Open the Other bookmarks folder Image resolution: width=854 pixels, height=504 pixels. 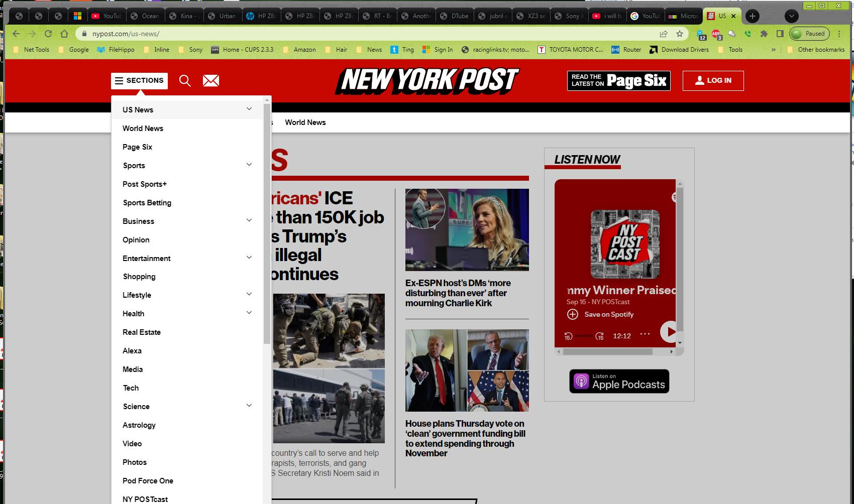815,50
